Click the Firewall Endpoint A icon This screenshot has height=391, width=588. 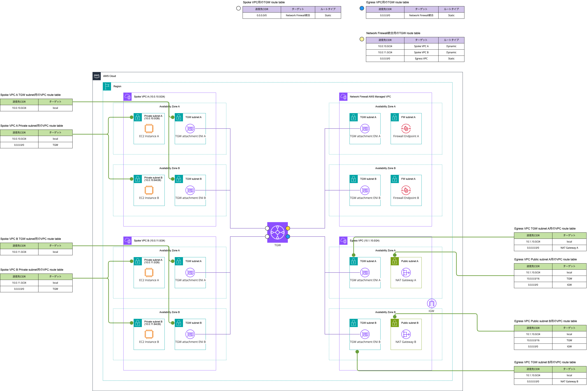[406, 129]
